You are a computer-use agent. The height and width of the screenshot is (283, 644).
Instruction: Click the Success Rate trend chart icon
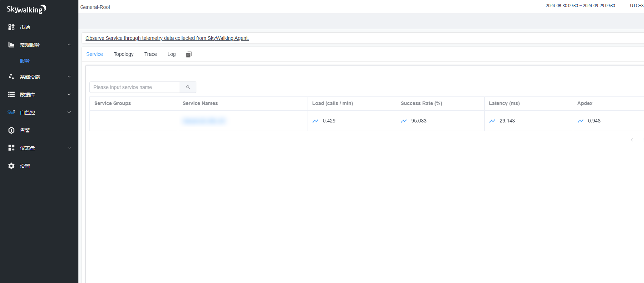[404, 121]
